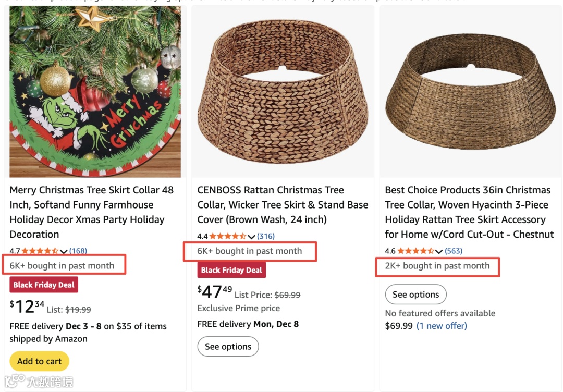Expand rating dropdown for the 4.6-star product
Viewport: 563px width, 392px height.
pos(439,251)
